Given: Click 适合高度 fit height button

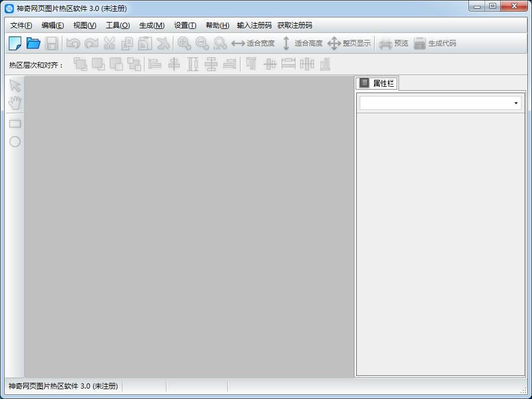Looking at the screenshot, I should click(x=302, y=43).
